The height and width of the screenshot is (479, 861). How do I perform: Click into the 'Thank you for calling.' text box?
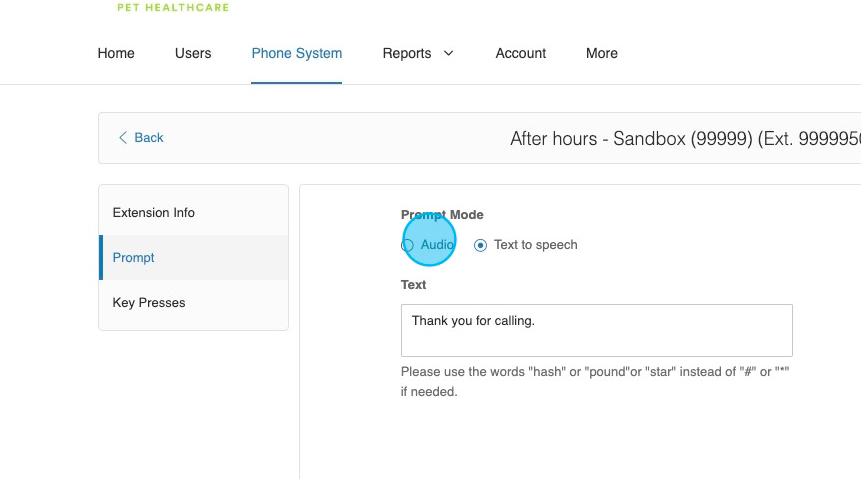tap(596, 330)
